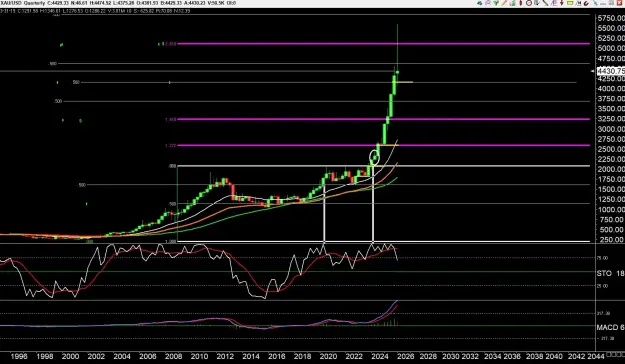The height and width of the screenshot is (364, 625).
Task: Click the 2012 label on date axis
Action: click(x=225, y=356)
